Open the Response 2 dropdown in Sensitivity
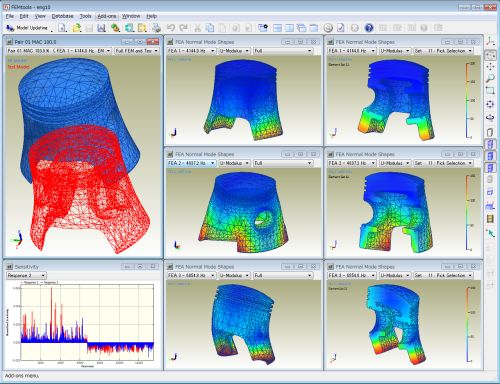This screenshot has height=384, width=500. 26,276
